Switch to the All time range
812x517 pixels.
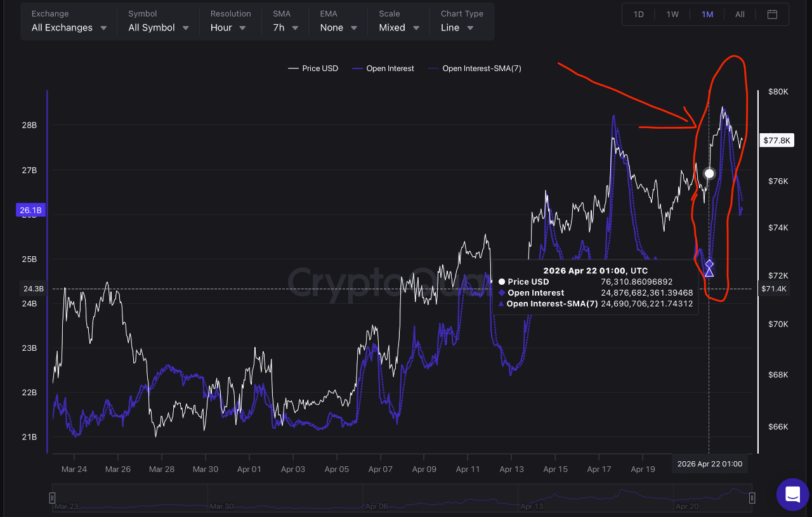(740, 14)
